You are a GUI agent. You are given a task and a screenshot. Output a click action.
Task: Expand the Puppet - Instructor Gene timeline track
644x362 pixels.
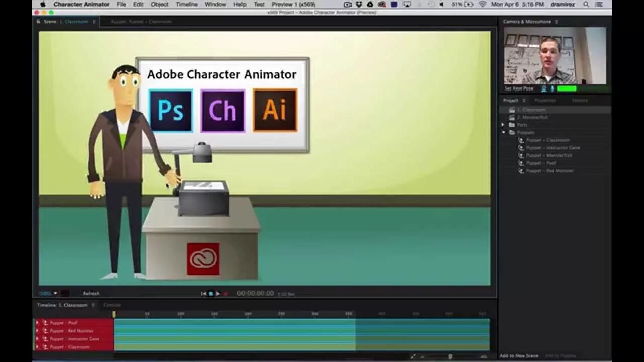click(x=37, y=339)
